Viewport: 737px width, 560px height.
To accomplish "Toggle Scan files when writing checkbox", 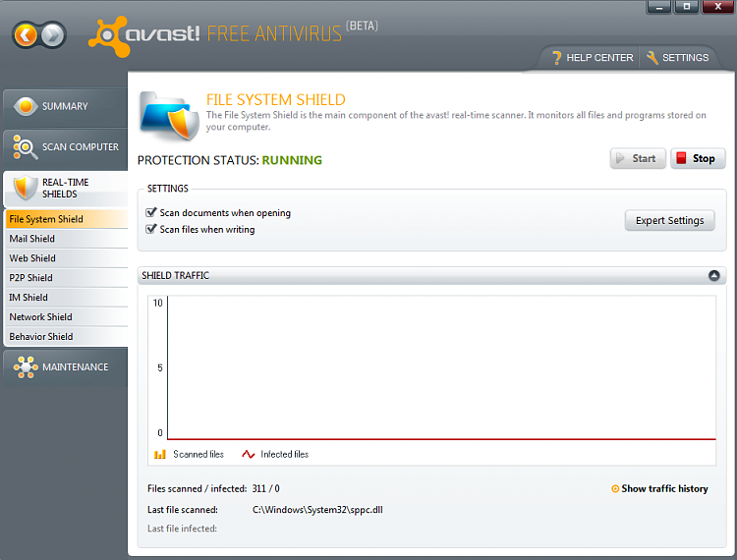I will (x=151, y=229).
